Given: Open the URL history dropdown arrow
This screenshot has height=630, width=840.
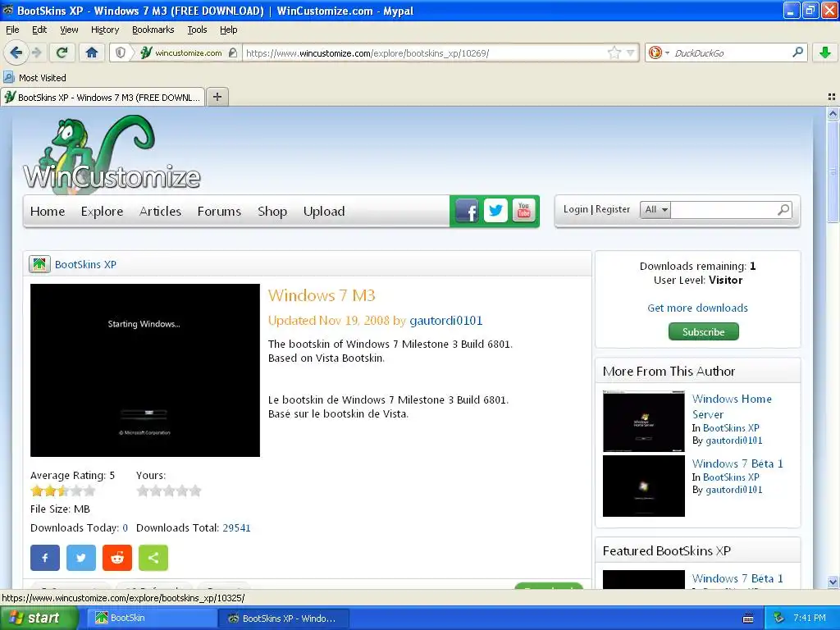Looking at the screenshot, I should click(x=631, y=52).
